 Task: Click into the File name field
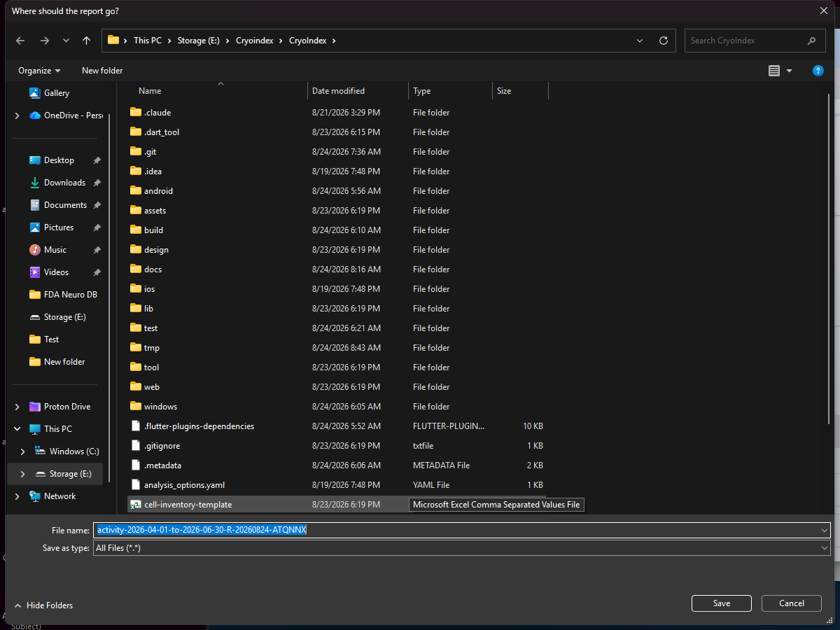pyautogui.click(x=461, y=530)
